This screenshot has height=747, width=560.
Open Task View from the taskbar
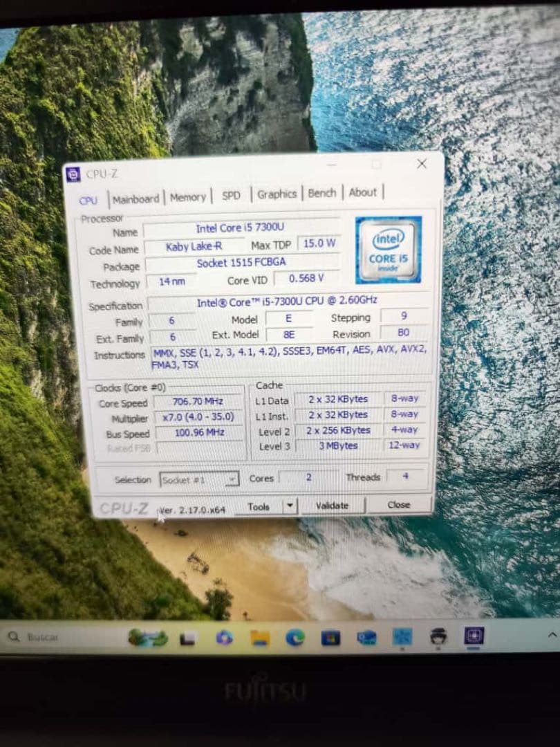click(x=187, y=638)
